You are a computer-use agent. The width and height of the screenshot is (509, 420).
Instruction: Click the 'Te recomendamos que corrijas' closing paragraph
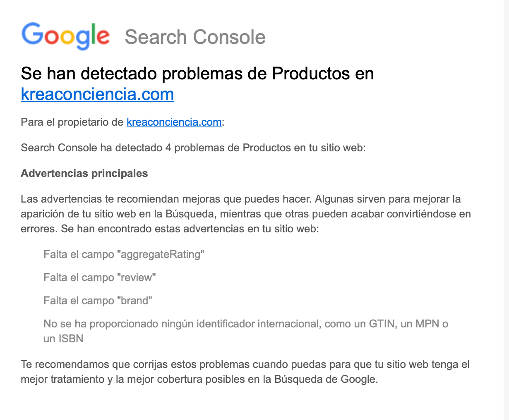click(x=245, y=372)
